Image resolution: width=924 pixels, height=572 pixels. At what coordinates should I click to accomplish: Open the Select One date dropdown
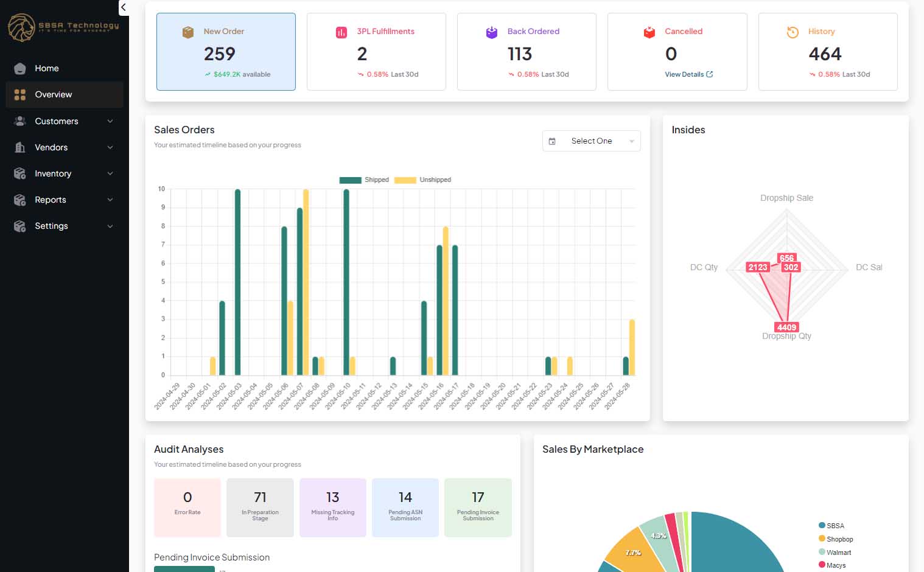pos(591,141)
